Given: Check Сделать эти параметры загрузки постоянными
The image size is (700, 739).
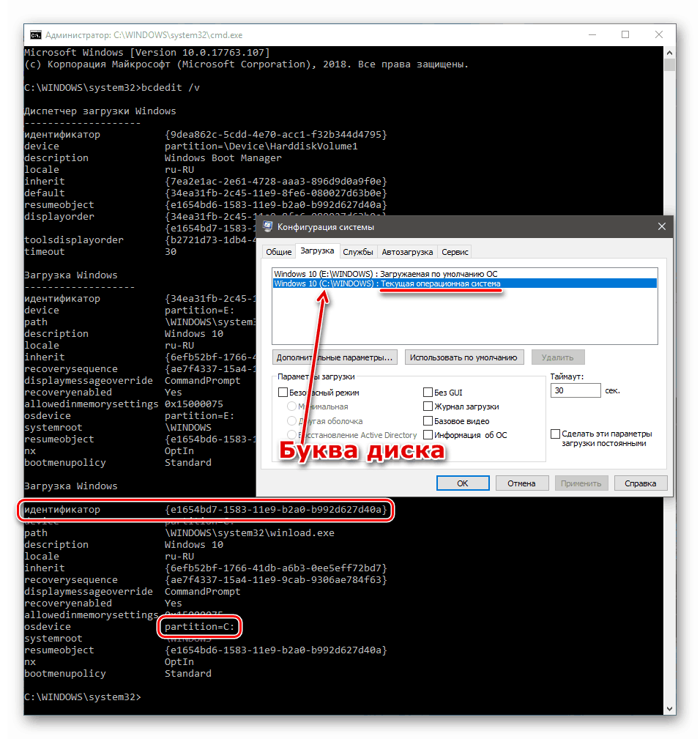Looking at the screenshot, I should tap(555, 433).
